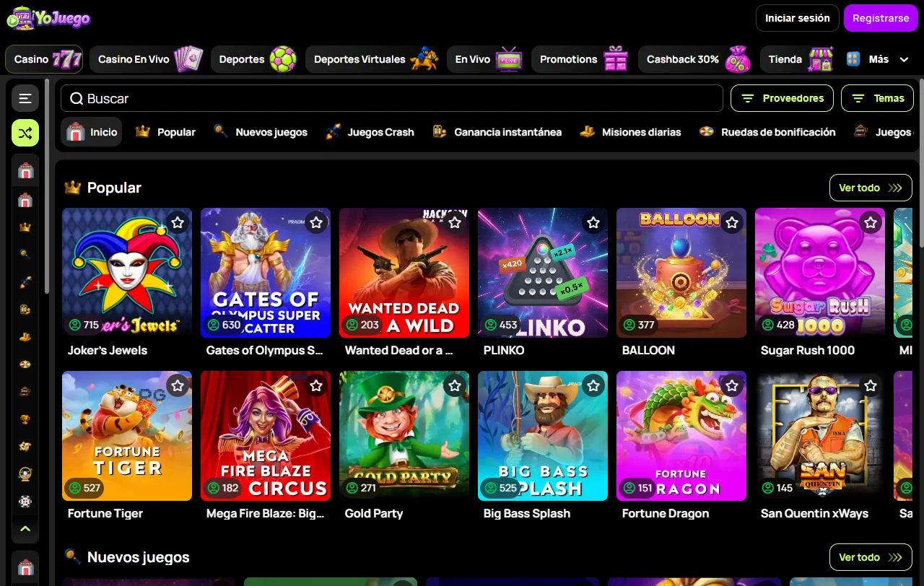Image resolution: width=924 pixels, height=586 pixels.
Task: Click the YoJuego logo
Action: click(48, 18)
